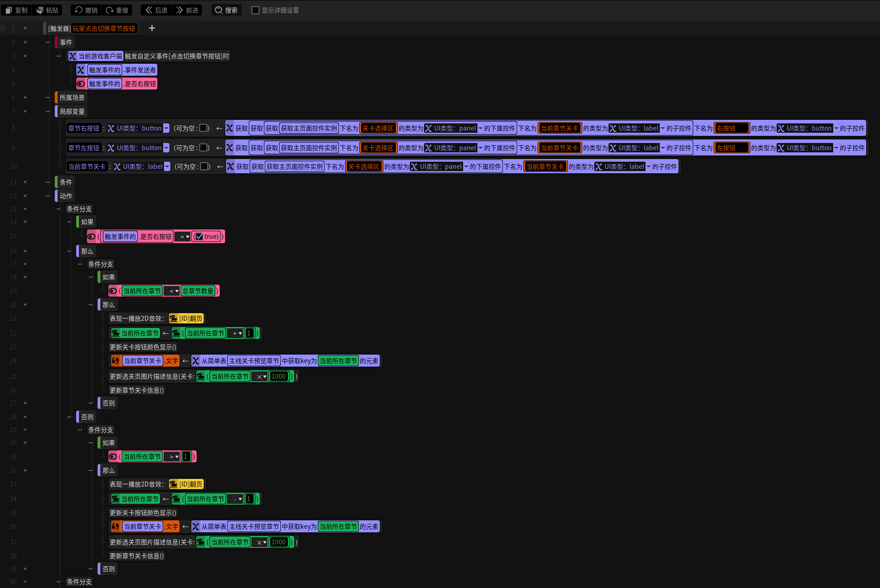Screen dimensions: 880x588
Task: Click the 复制 copy icon in toolbar
Action: tap(9, 10)
